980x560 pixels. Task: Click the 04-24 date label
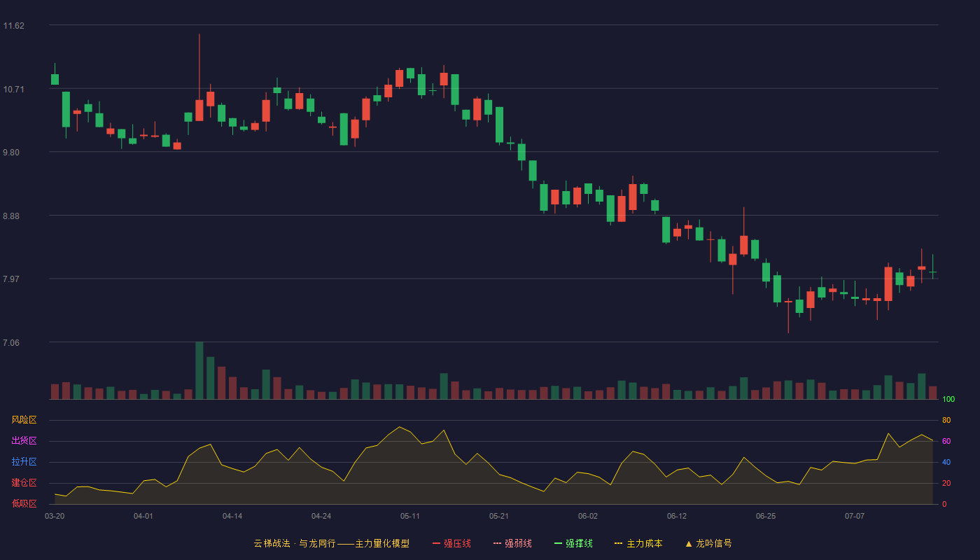click(x=321, y=516)
